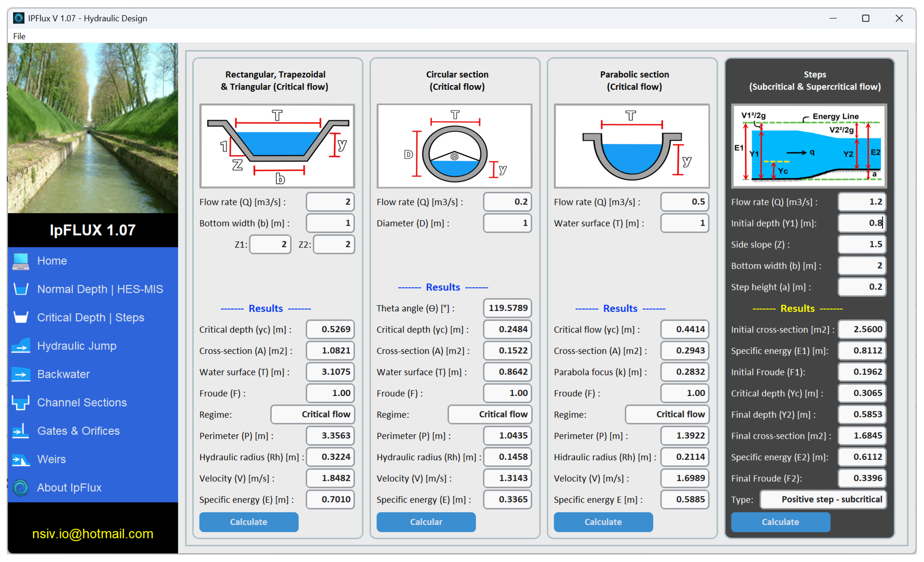The height and width of the screenshot is (562, 924).
Task: Click the Weirs icon in sidebar
Action: (21, 460)
